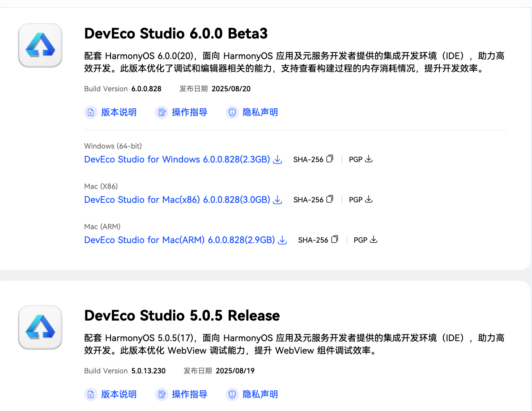This screenshot has height=411, width=532.
Task: Click the shield icon beside 5.0.5 Release 隐私声明
Action: point(232,394)
